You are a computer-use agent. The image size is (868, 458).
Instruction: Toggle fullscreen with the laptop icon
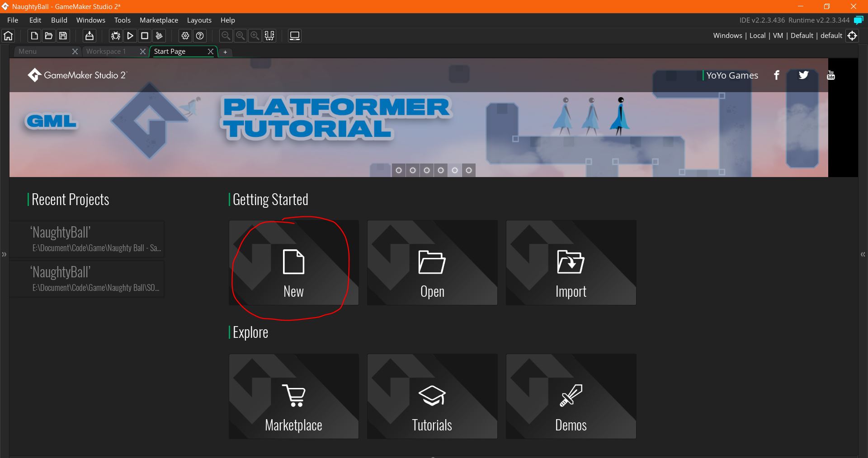tap(294, 36)
